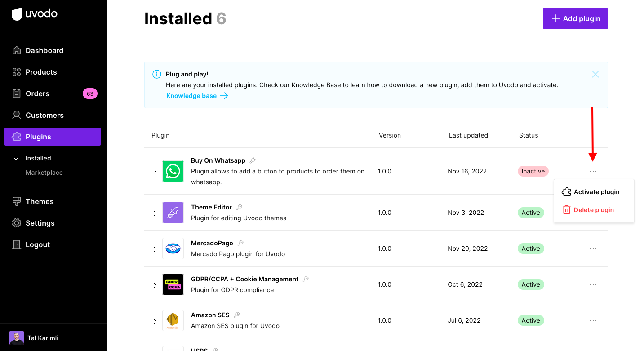Choose the Installed plugins submenu entry

tap(38, 158)
